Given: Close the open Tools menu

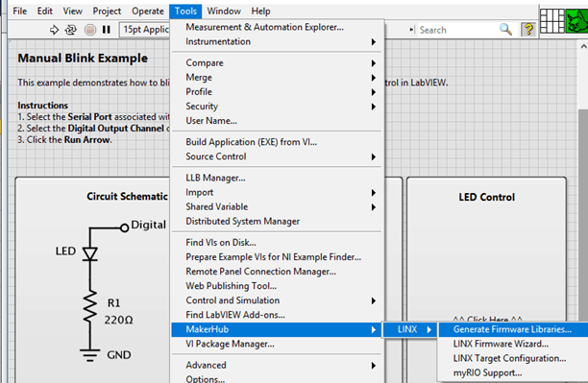Looking at the screenshot, I should coord(185,12).
